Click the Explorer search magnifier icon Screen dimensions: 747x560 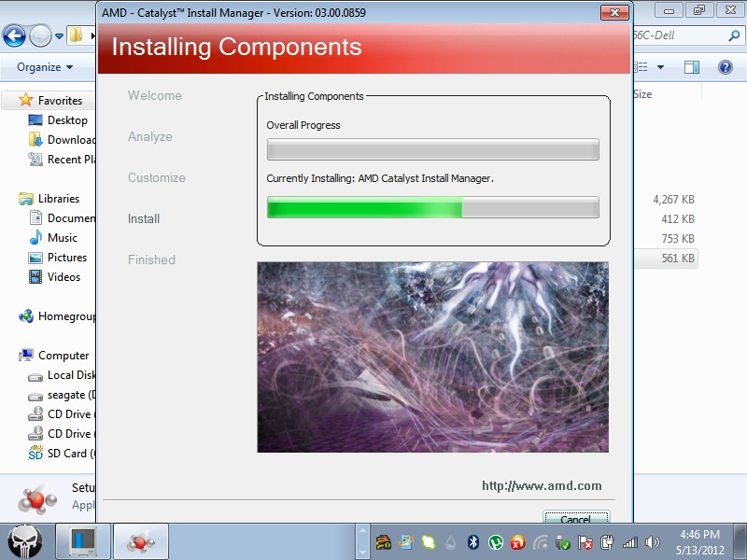pos(734,35)
